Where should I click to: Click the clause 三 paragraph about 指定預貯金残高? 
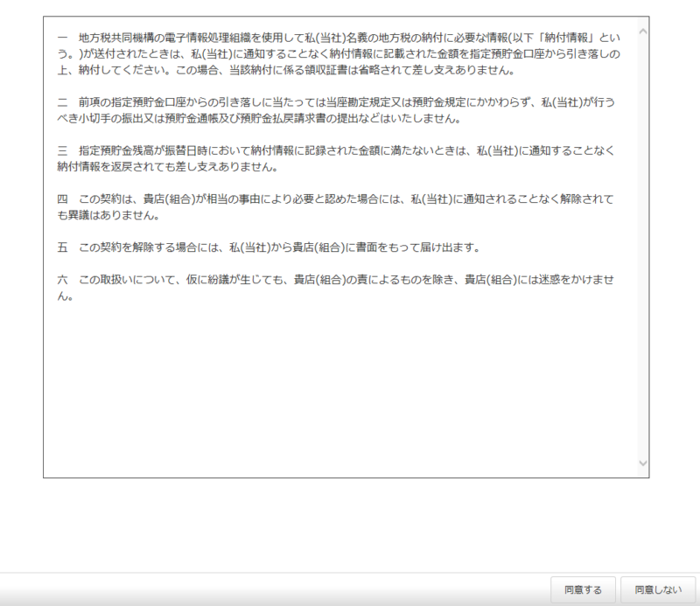point(336,159)
